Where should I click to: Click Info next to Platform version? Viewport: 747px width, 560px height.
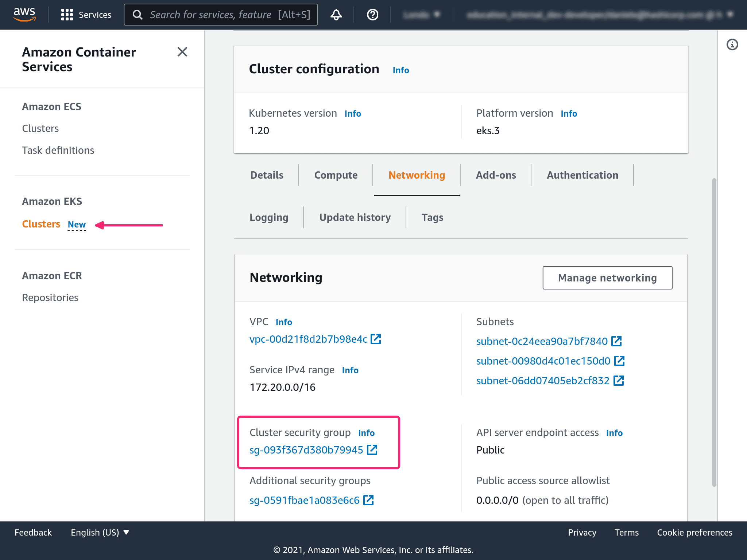[x=569, y=113]
